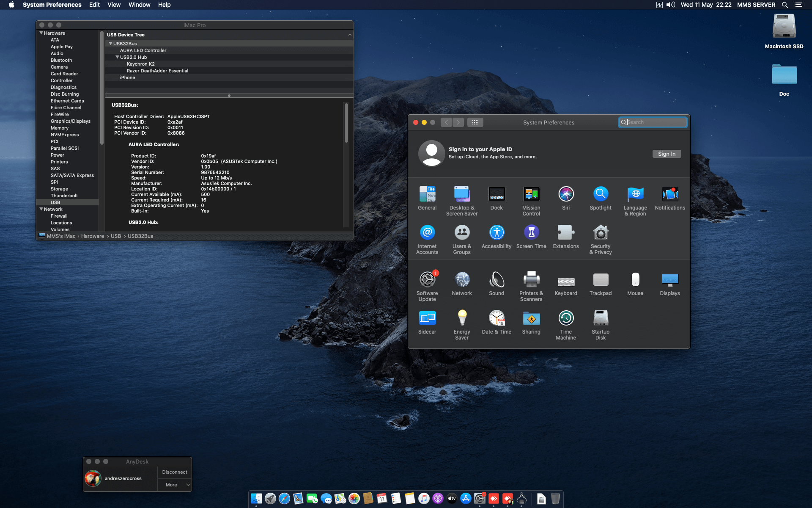Image resolution: width=812 pixels, height=508 pixels.
Task: Open Time Machine preferences
Action: (565, 318)
